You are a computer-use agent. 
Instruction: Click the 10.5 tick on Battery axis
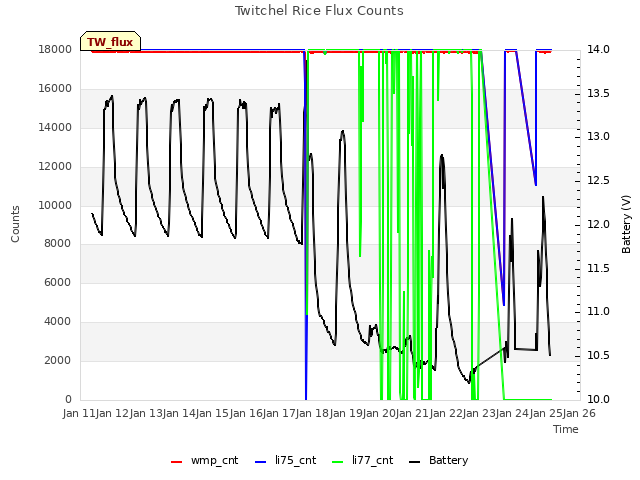click(x=598, y=356)
